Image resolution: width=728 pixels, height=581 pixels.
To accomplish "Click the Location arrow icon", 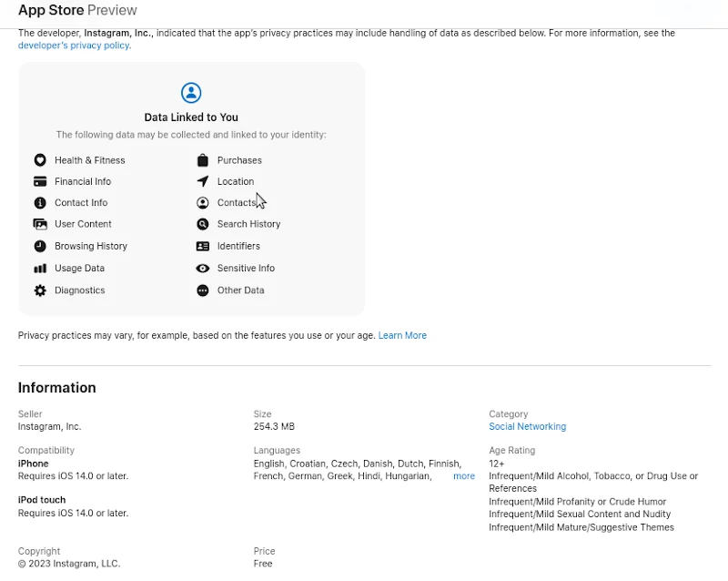I will [x=202, y=181].
